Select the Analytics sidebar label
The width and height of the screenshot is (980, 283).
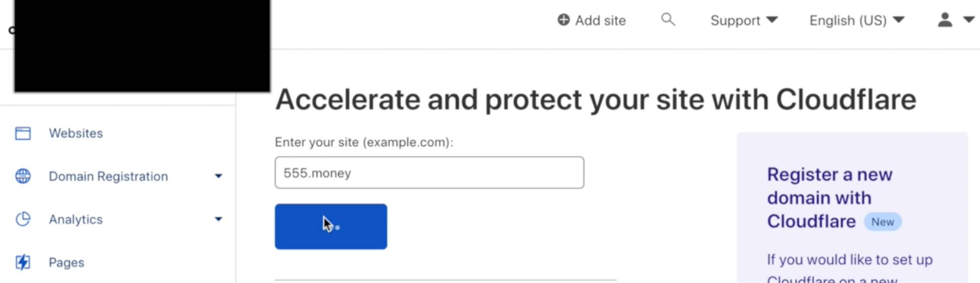pyautogui.click(x=75, y=219)
